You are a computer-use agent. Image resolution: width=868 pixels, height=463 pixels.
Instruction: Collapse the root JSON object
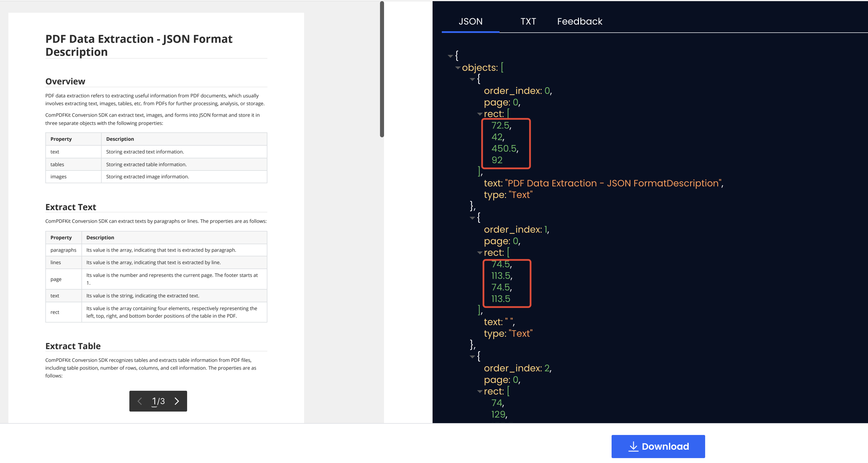point(450,56)
